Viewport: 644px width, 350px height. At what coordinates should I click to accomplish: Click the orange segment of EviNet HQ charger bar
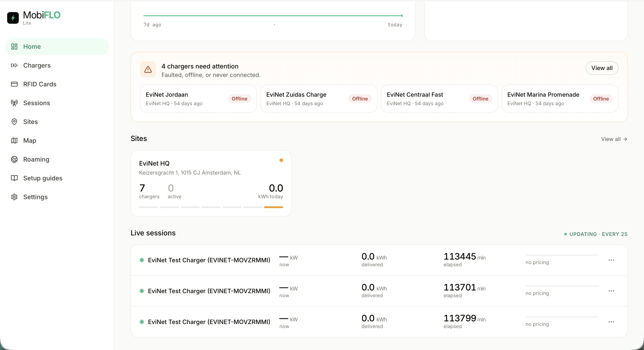[273, 207]
